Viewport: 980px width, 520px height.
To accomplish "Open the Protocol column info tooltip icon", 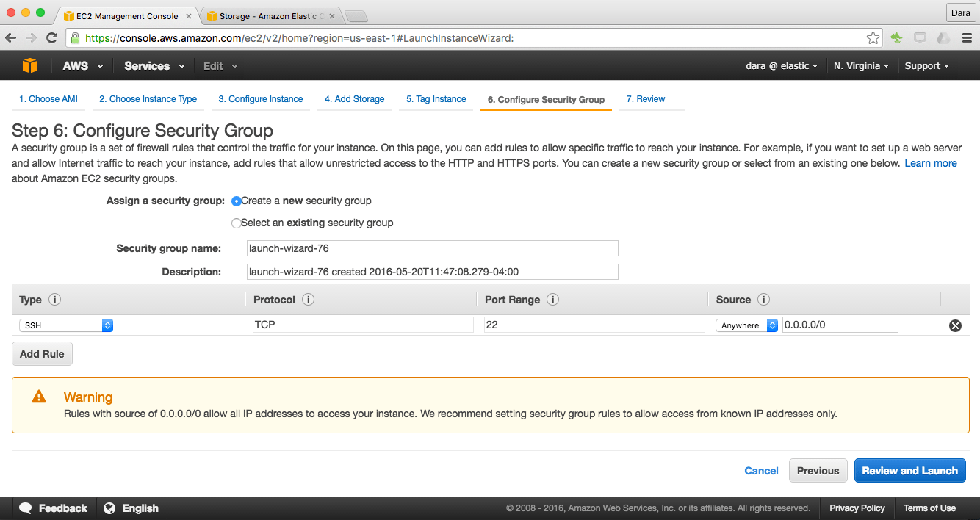I will coord(308,300).
